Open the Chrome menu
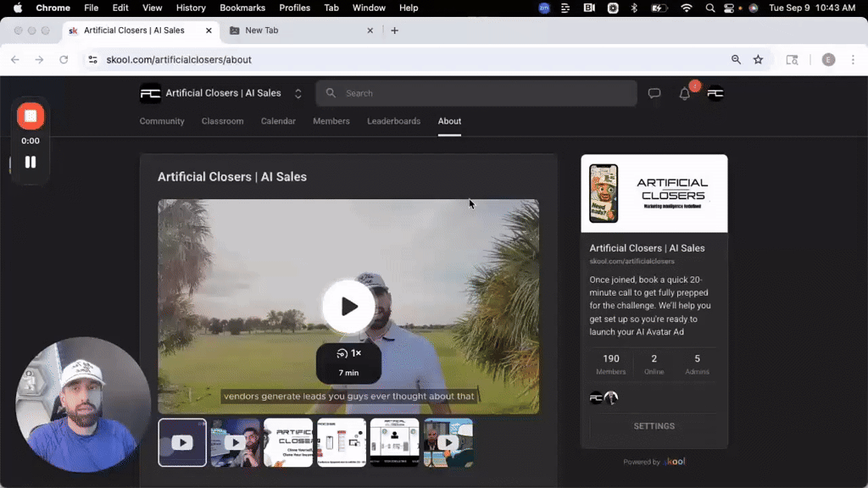This screenshot has width=868, height=488. [x=53, y=8]
